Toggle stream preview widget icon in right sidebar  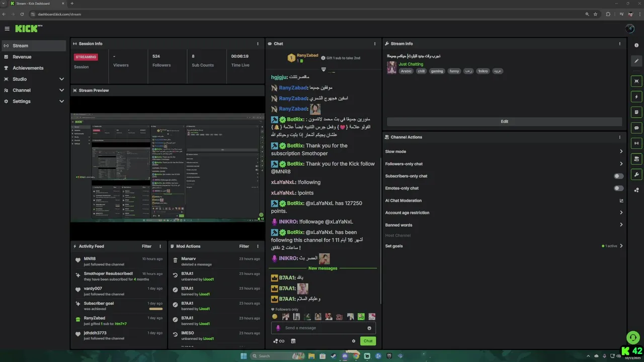(636, 81)
